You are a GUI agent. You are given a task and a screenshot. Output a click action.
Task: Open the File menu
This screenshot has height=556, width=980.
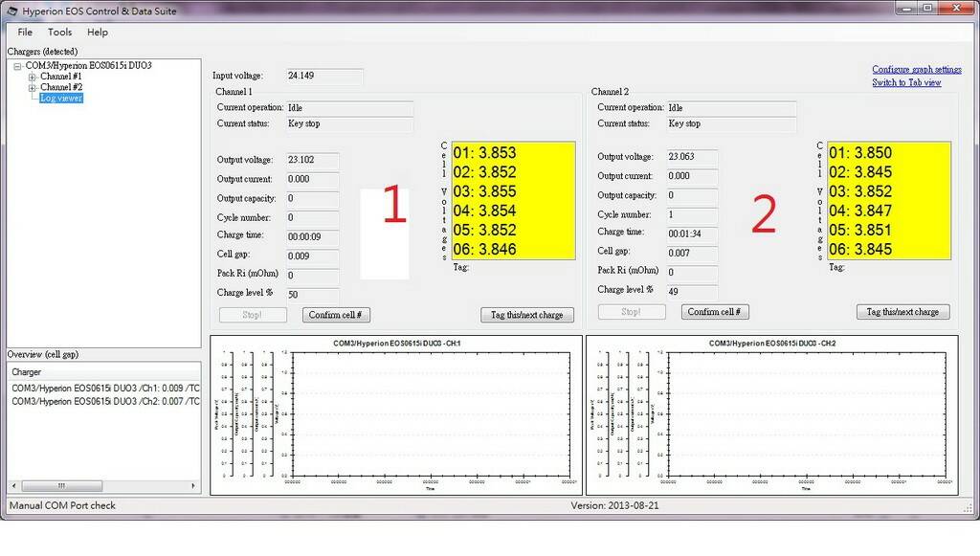[25, 32]
